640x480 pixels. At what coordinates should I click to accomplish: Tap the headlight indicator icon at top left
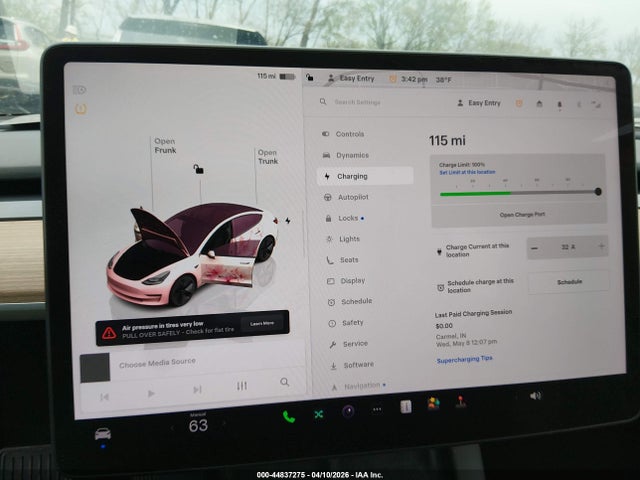click(x=80, y=90)
